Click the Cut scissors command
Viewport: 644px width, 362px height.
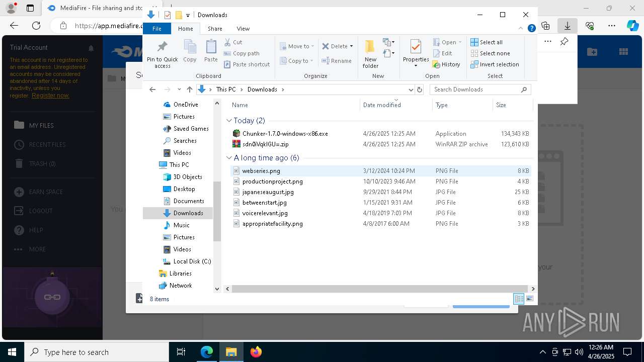click(233, 42)
